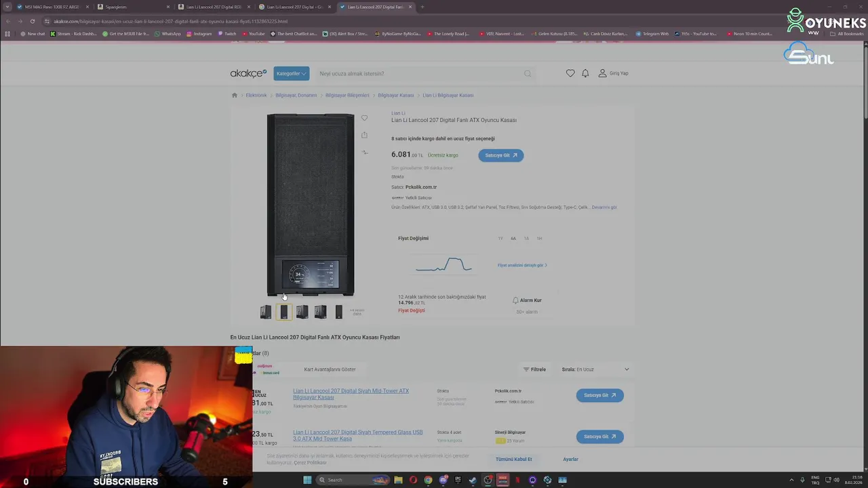Click Giriş Yap login link
The image size is (868, 488).
(613, 73)
